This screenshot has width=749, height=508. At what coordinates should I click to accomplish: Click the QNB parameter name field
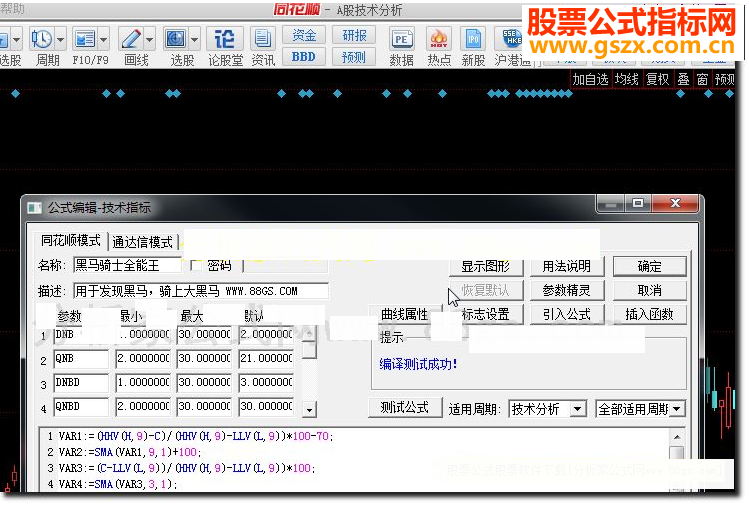81,358
